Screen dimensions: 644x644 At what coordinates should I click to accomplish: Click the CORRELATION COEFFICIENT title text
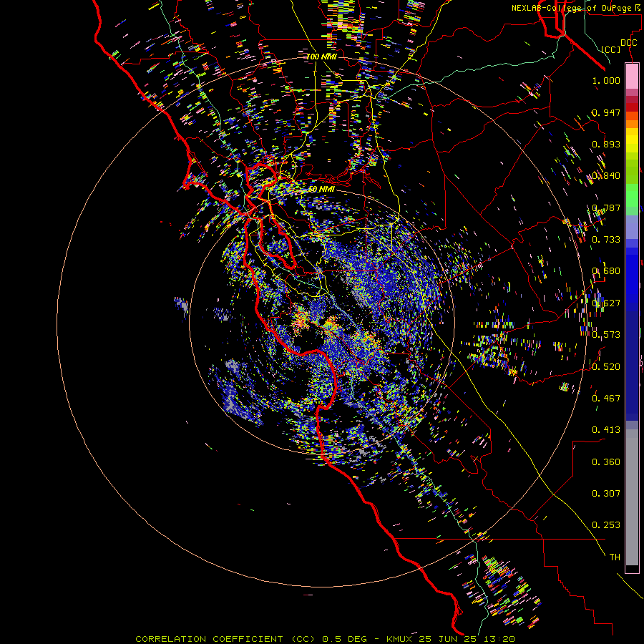click(209, 639)
